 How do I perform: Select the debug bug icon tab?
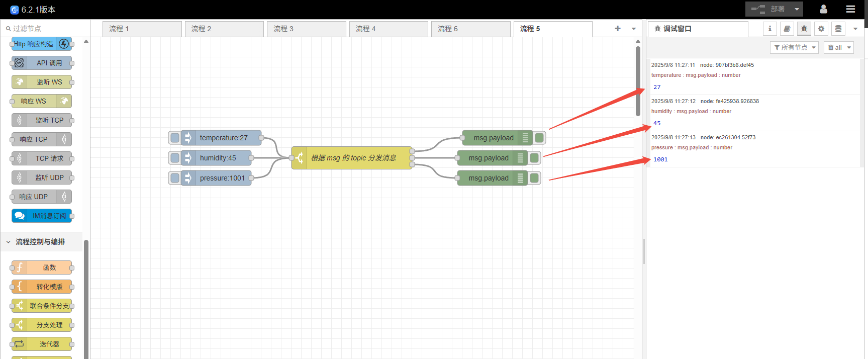tap(804, 29)
